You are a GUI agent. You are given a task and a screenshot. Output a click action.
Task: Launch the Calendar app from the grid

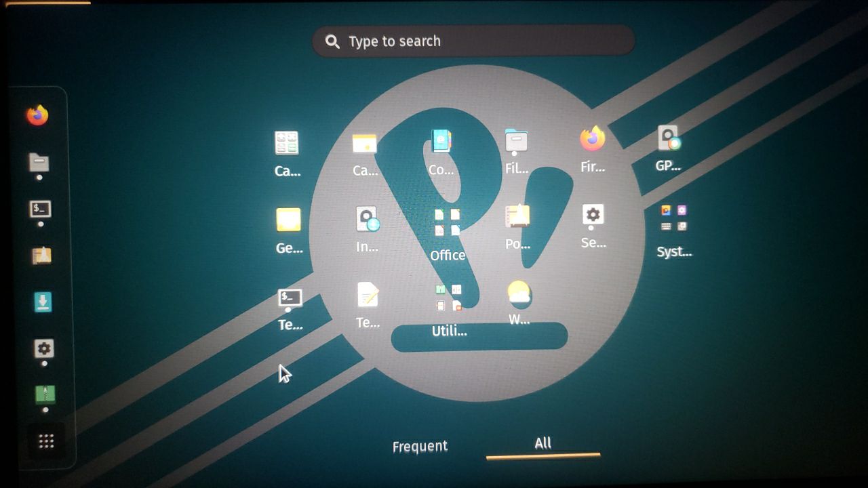pos(365,143)
